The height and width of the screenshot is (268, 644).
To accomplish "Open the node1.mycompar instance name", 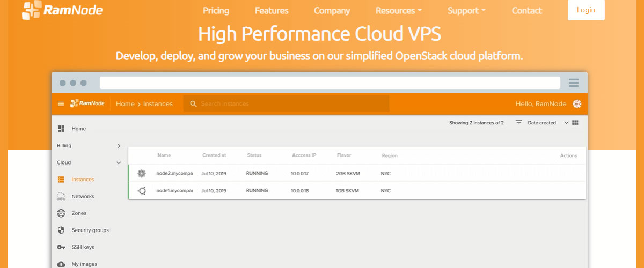I will (x=174, y=191).
